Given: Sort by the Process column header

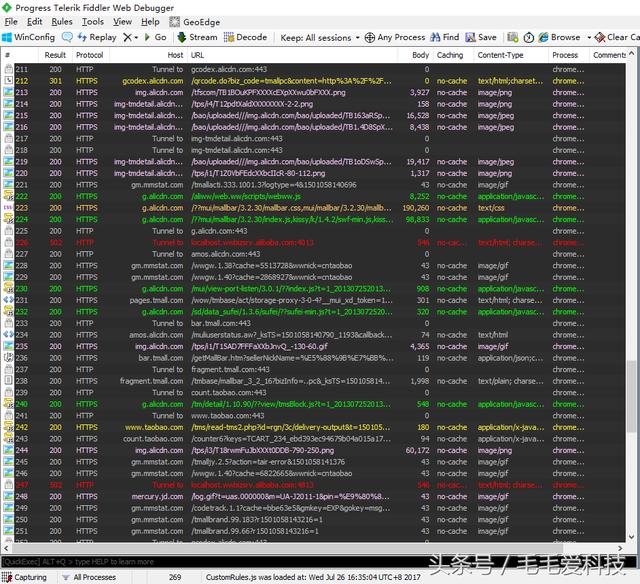Looking at the screenshot, I should [x=568, y=55].
